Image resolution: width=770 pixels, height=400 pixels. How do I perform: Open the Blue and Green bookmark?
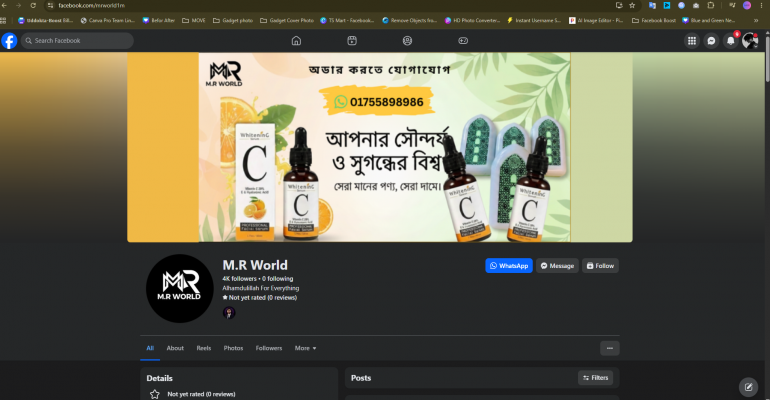[x=709, y=21]
